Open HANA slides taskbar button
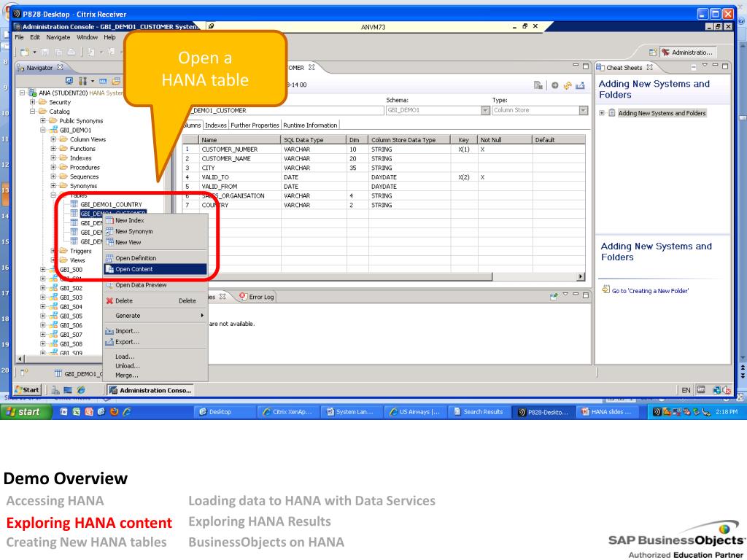The image size is (747, 560). (608, 412)
